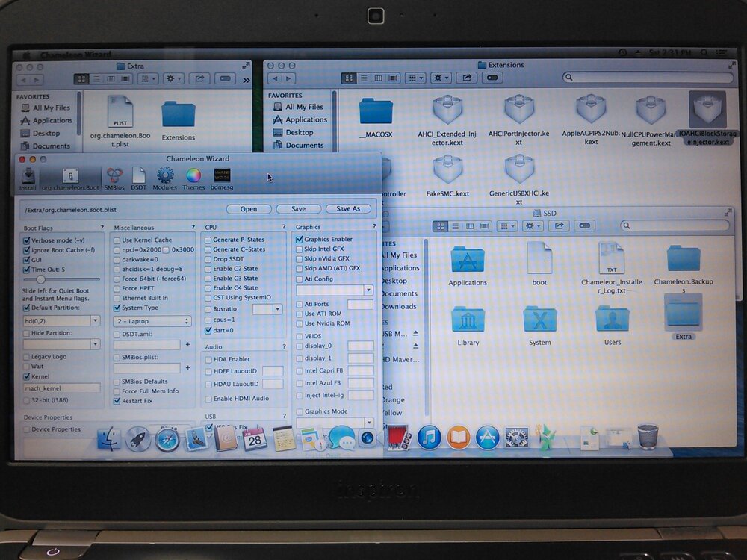The height and width of the screenshot is (560, 747).
Task: Select the FakeSMC.kext file
Action: [447, 177]
